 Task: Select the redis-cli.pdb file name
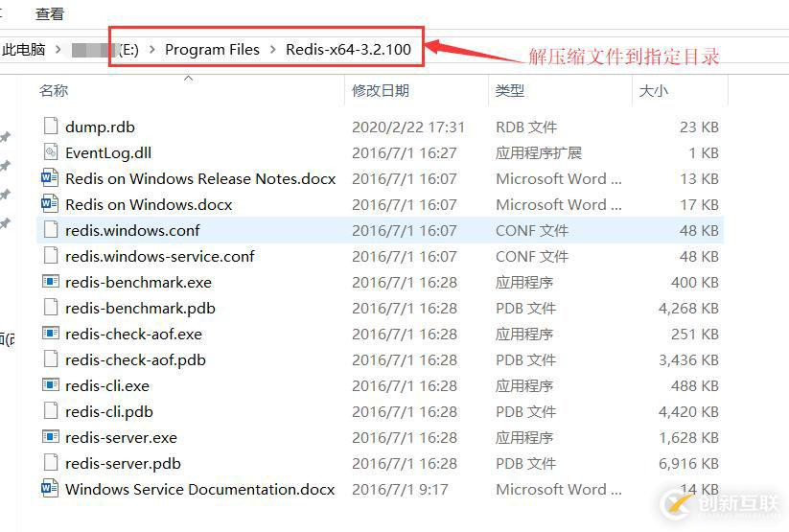pos(109,412)
